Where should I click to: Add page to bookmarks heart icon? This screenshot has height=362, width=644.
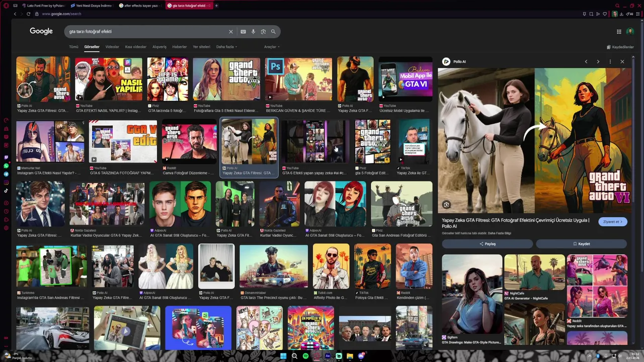pos(605,14)
